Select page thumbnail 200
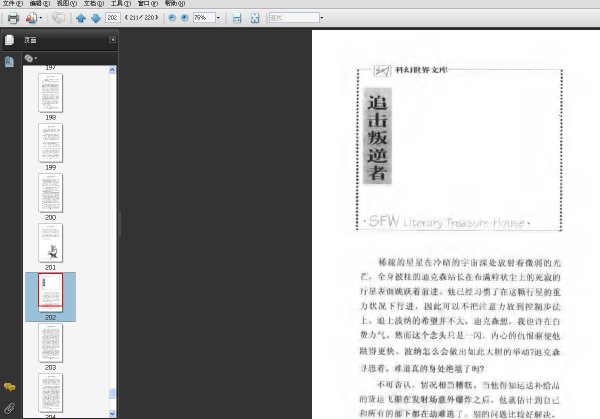 (x=51, y=193)
